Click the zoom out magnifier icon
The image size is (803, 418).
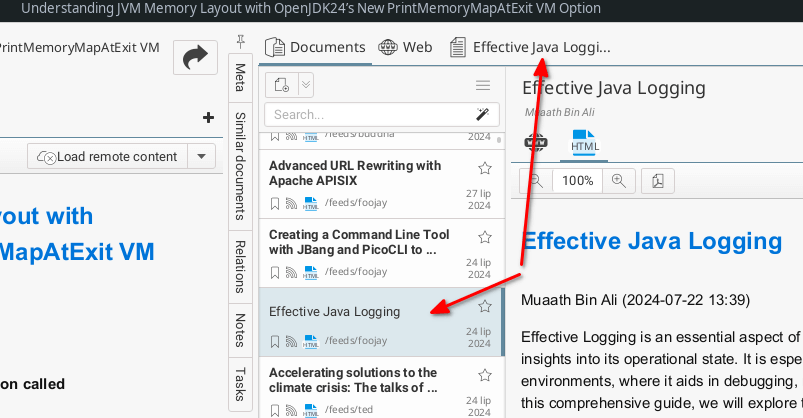536,181
